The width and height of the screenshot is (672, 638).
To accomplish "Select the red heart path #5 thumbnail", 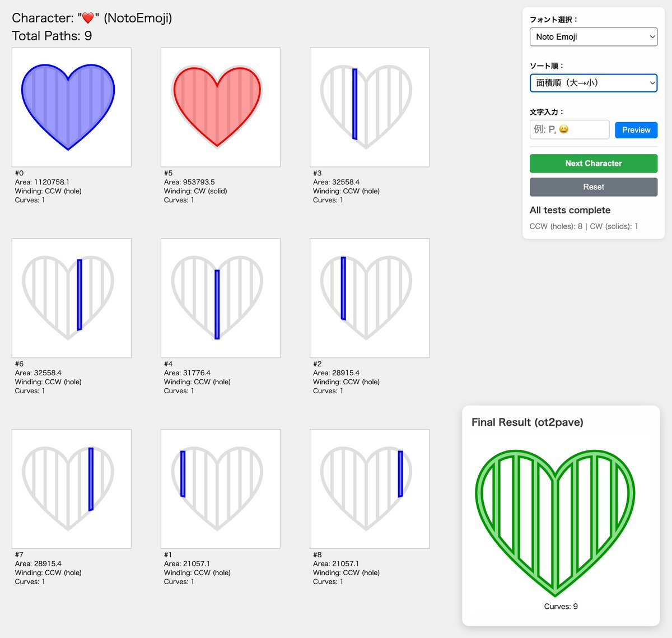I will pos(220,107).
